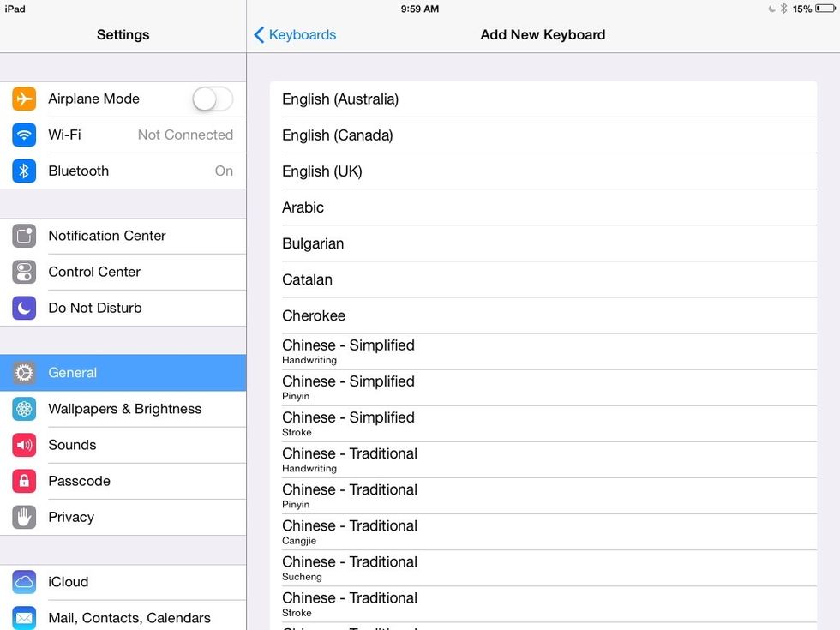Add the Arabic keyboard
This screenshot has height=630, width=840.
click(543, 207)
